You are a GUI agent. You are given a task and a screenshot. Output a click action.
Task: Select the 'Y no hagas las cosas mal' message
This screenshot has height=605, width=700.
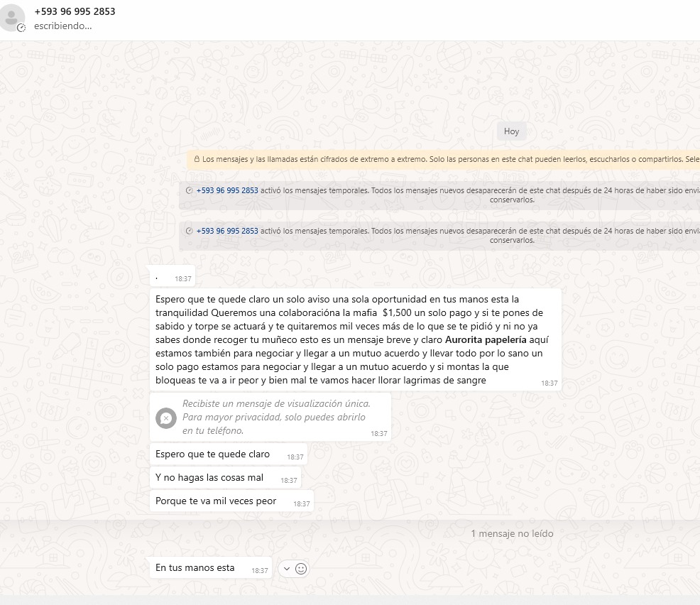tap(226, 477)
